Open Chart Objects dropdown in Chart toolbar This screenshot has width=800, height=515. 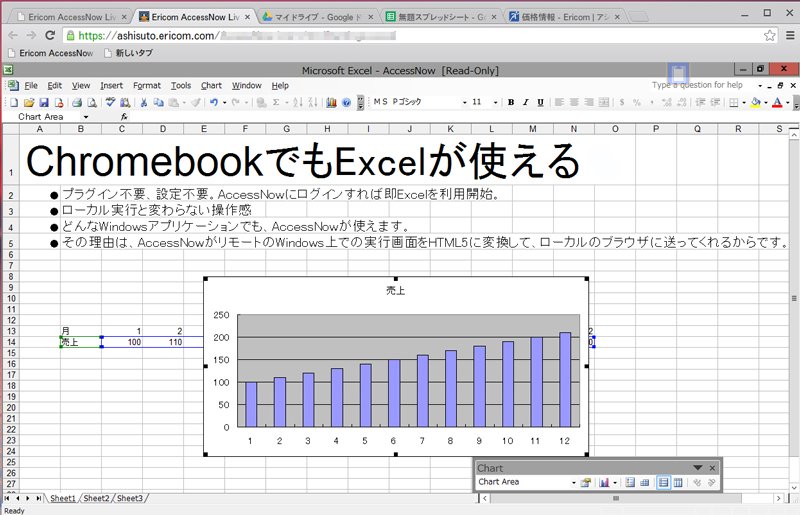(x=573, y=482)
